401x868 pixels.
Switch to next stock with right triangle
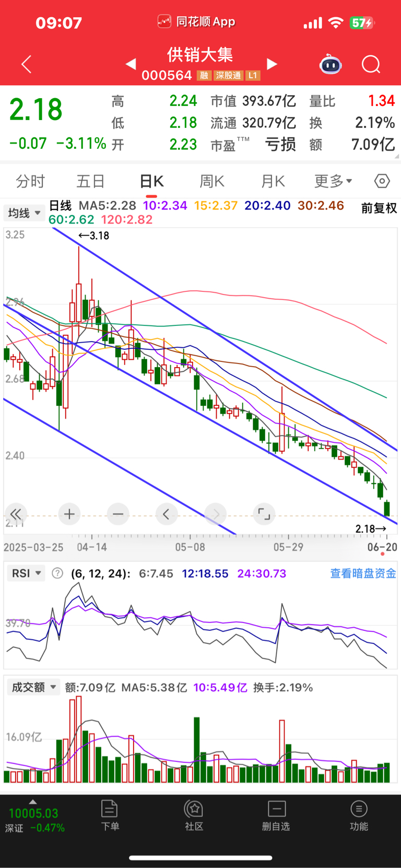pyautogui.click(x=272, y=64)
